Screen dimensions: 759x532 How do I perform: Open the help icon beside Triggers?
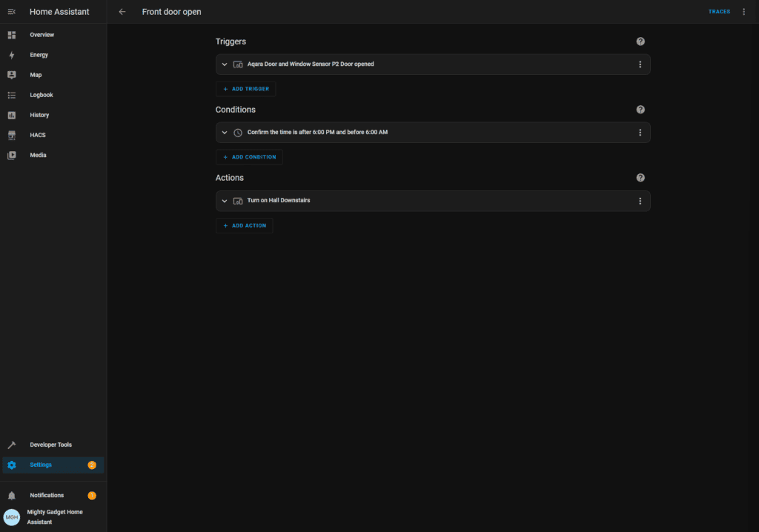click(x=640, y=41)
